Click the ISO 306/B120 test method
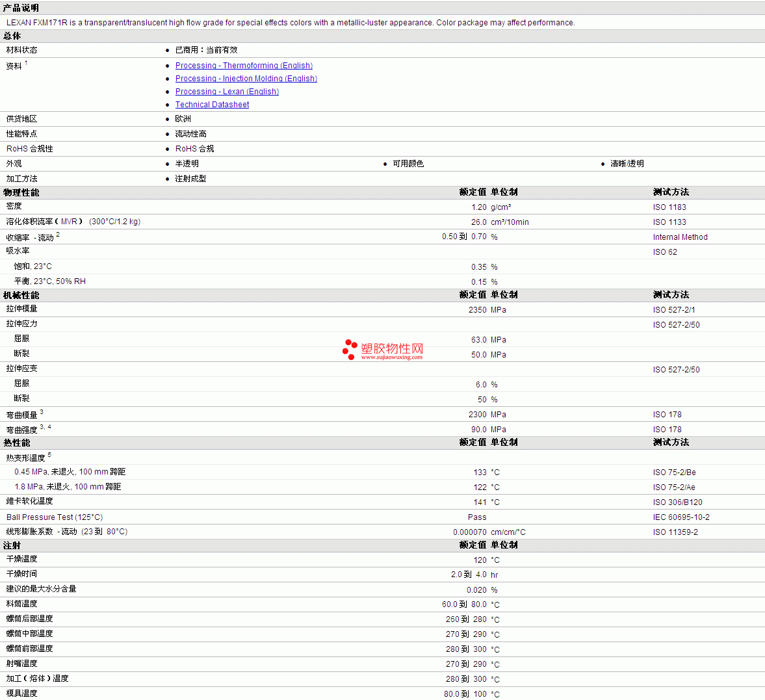The height and width of the screenshot is (700, 765). click(678, 502)
